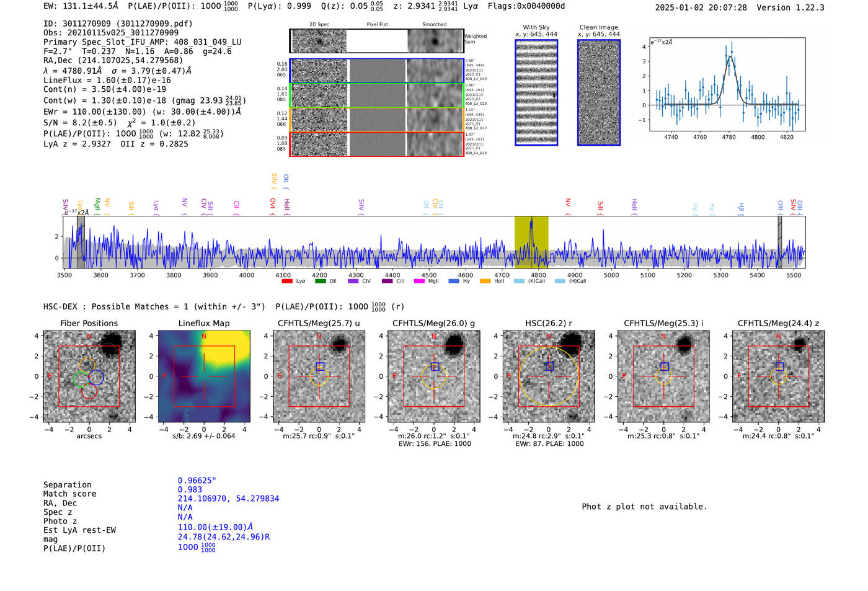Click the Separation value 0.96625"
The image size is (868, 591).
tap(197, 481)
